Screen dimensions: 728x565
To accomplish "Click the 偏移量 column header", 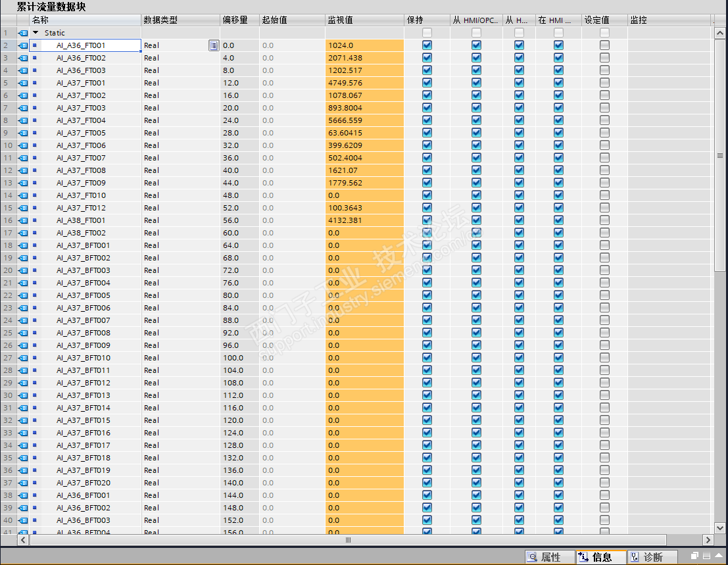I will point(239,20).
